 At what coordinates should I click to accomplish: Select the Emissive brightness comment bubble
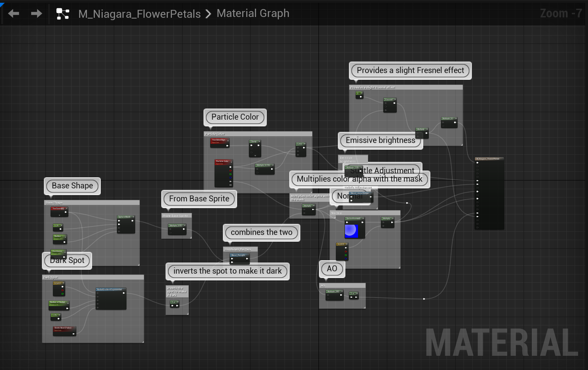(381, 140)
